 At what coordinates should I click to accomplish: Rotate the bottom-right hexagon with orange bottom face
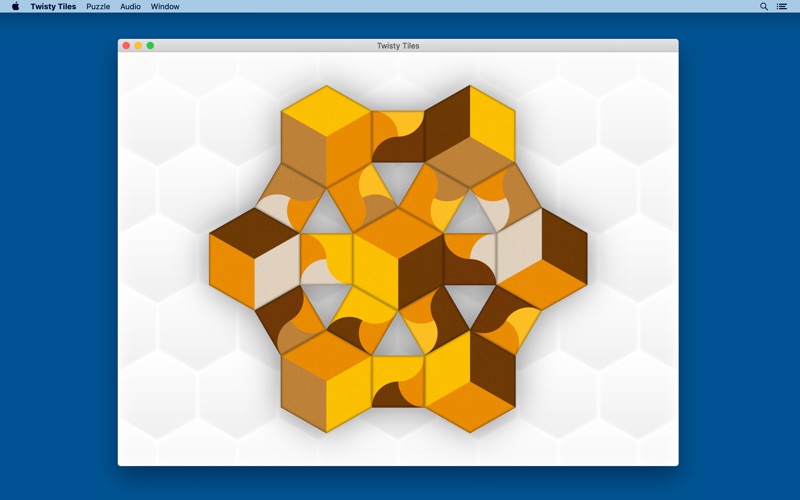coord(469,381)
